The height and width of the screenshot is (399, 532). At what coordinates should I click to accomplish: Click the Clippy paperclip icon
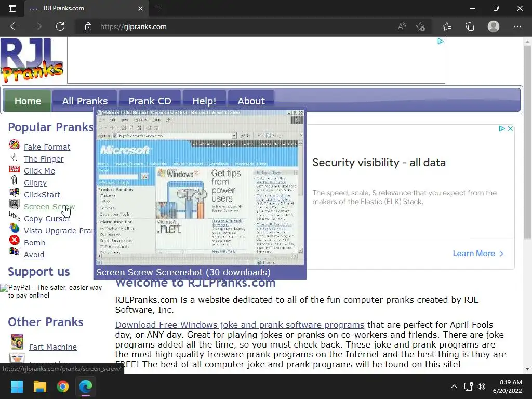14,180
